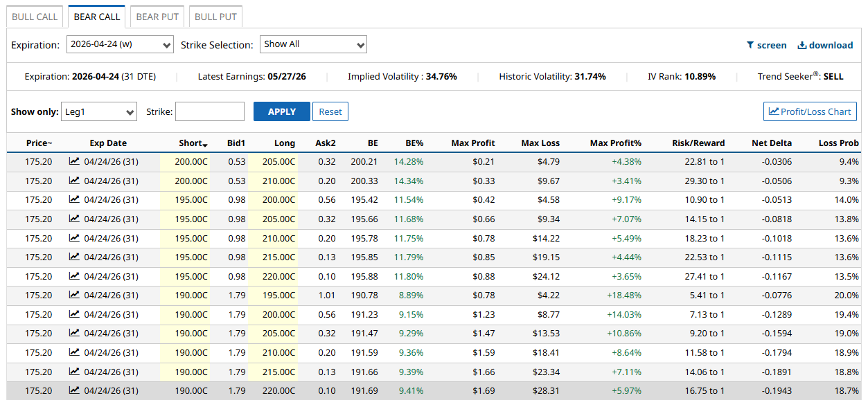The width and height of the screenshot is (868, 400).
Task: Open chart icon for 200.00C/210.00C row
Action: 74,181
